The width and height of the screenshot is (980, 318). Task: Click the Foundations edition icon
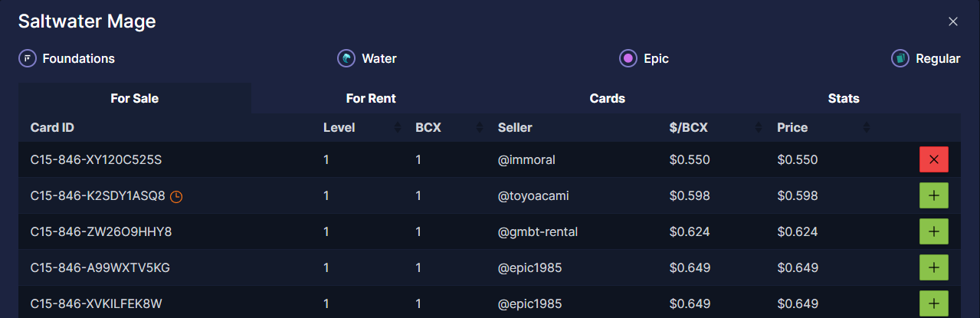28,58
